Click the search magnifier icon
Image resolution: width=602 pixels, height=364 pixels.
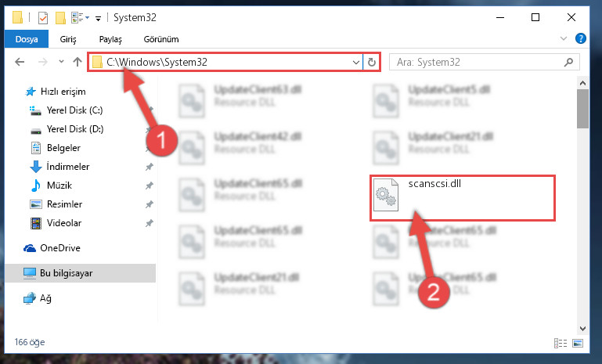coord(568,62)
